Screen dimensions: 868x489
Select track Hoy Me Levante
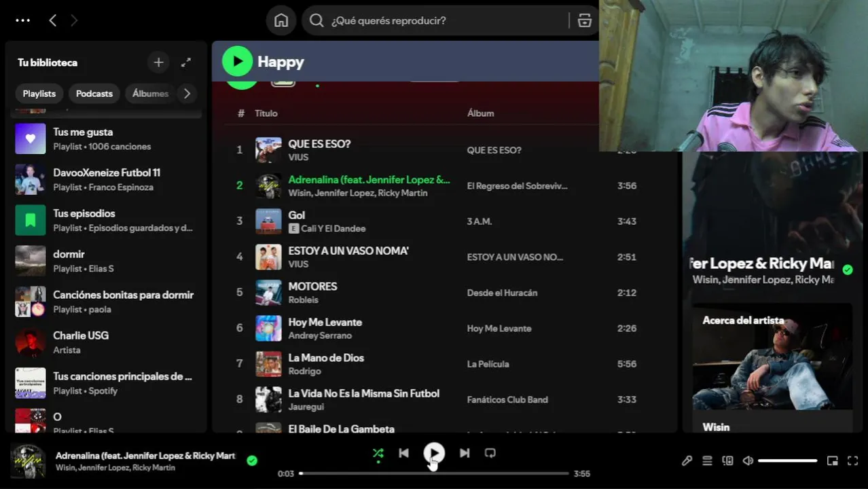325,322
